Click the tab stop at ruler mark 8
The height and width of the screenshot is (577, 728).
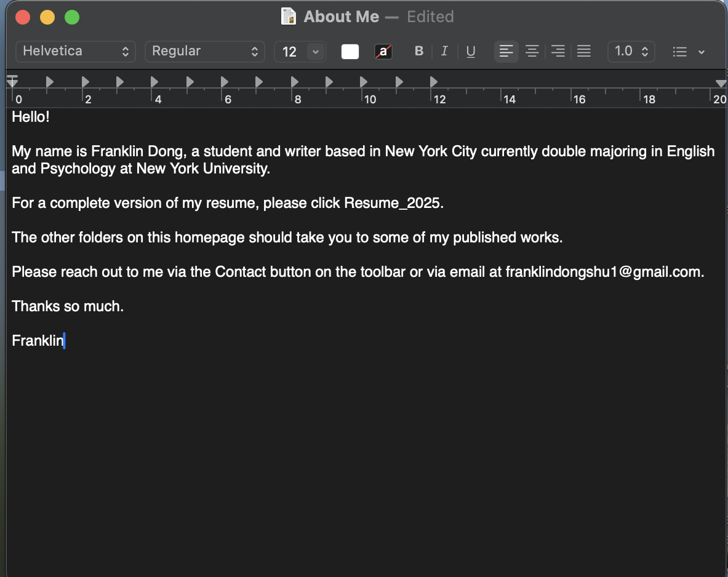(294, 82)
